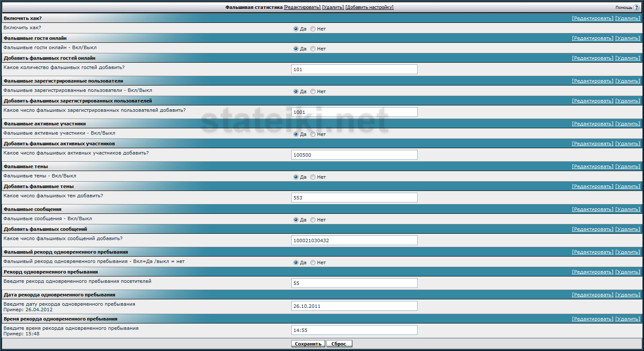Click the Добавить настройку link
Screen dimensions: 644x351
click(x=369, y=7)
